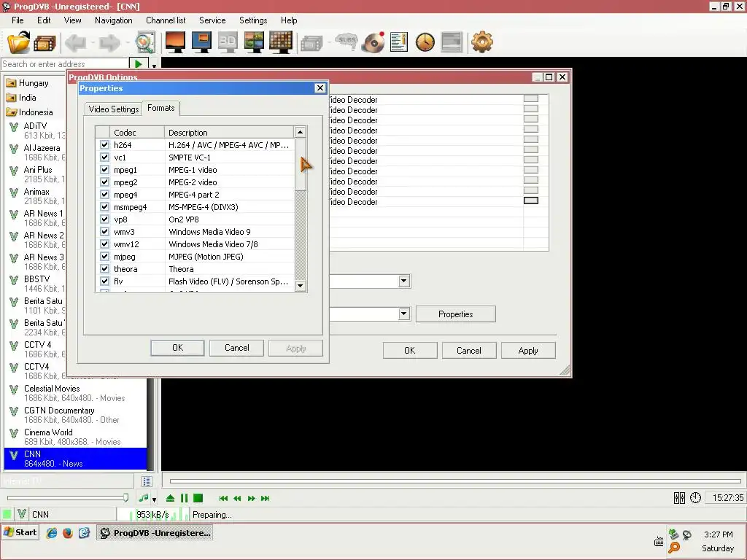The height and width of the screenshot is (560, 747).
Task: Open file folder icon in toolbar
Action: pyautogui.click(x=18, y=42)
